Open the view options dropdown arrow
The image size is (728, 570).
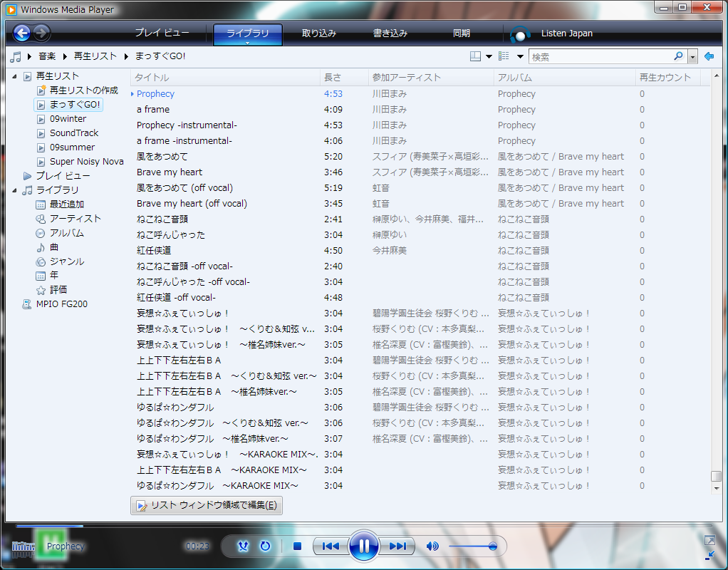click(521, 57)
